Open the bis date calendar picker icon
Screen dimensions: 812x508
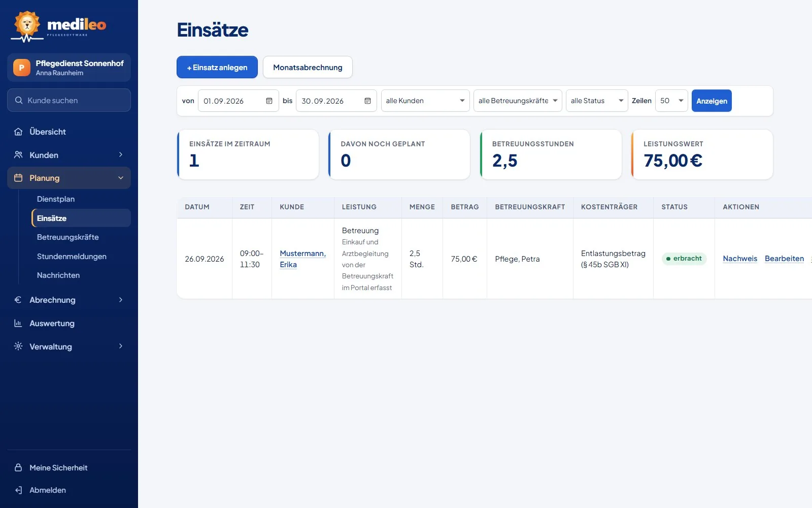[x=367, y=101]
